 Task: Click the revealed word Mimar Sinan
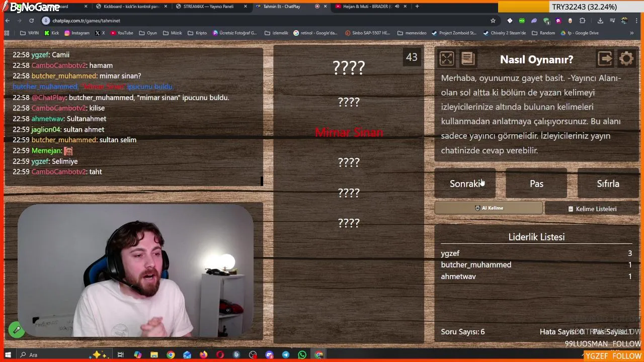tap(349, 132)
